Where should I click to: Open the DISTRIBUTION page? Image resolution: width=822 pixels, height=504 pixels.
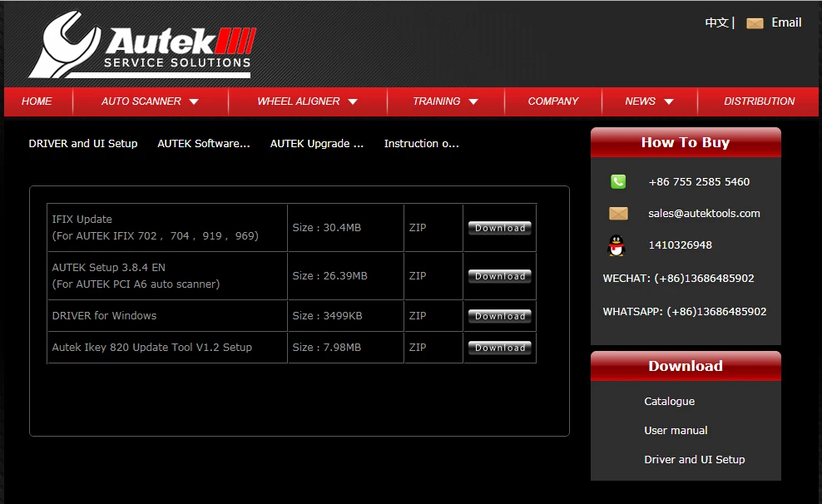click(x=759, y=101)
